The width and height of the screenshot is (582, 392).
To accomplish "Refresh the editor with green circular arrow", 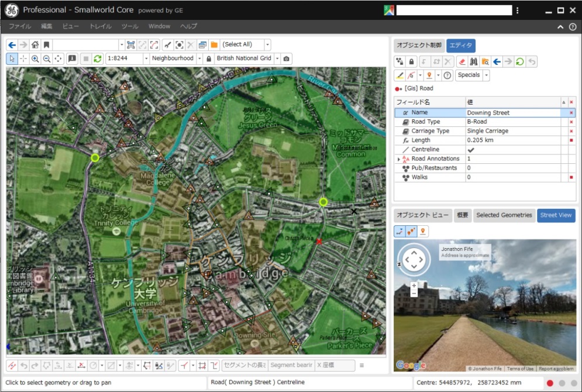I will (520, 61).
